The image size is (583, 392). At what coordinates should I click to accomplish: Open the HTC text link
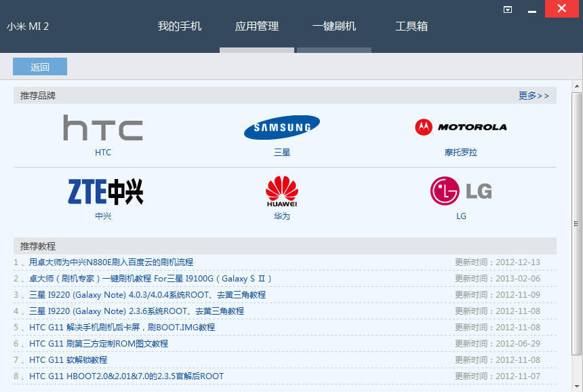[x=103, y=152]
